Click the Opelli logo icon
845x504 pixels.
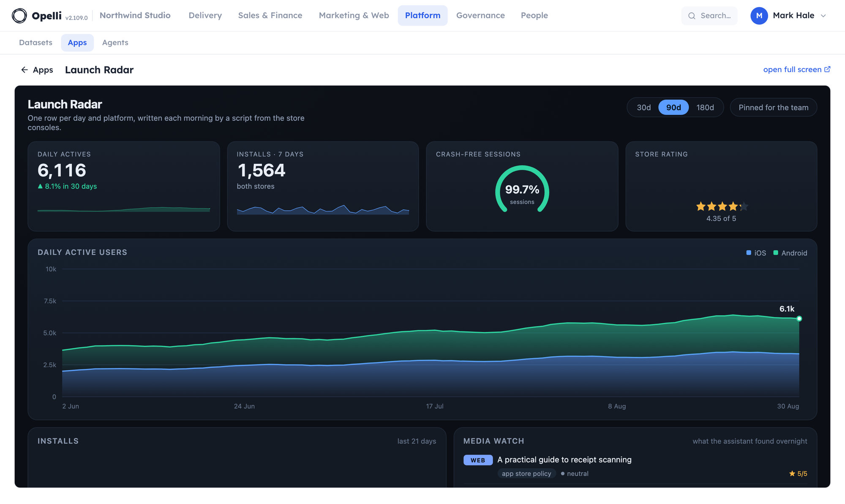[x=19, y=16]
